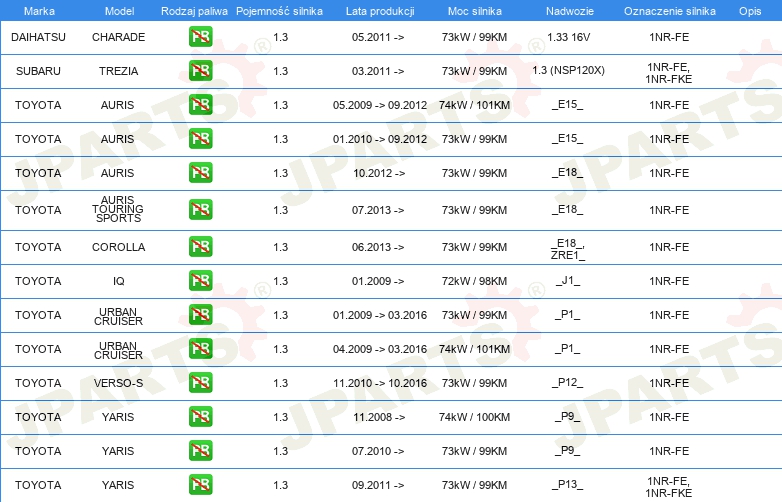Screen dimensions: 782x502
Task: Click production years '01.2010 -> 09.2012'
Action: (380, 139)
